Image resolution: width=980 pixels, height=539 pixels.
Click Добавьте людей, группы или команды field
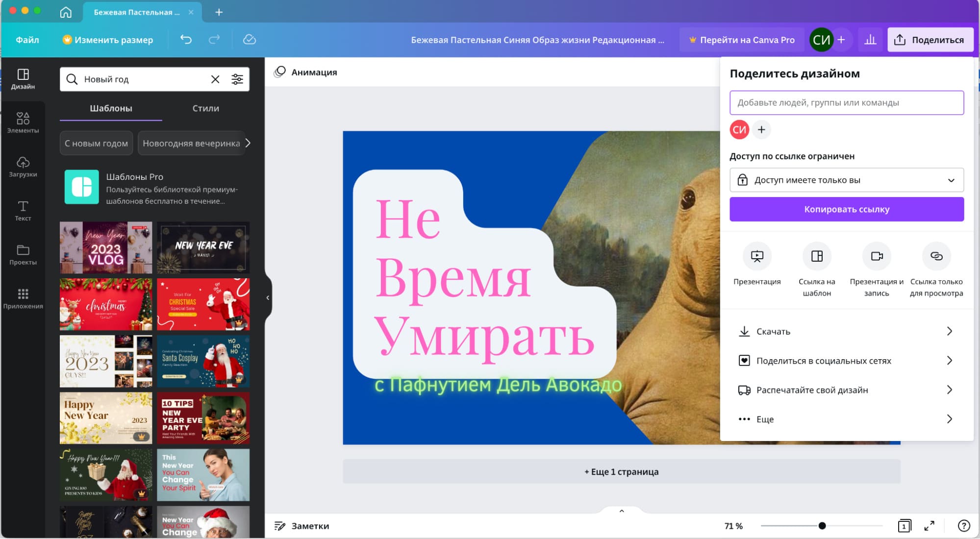pyautogui.click(x=847, y=102)
